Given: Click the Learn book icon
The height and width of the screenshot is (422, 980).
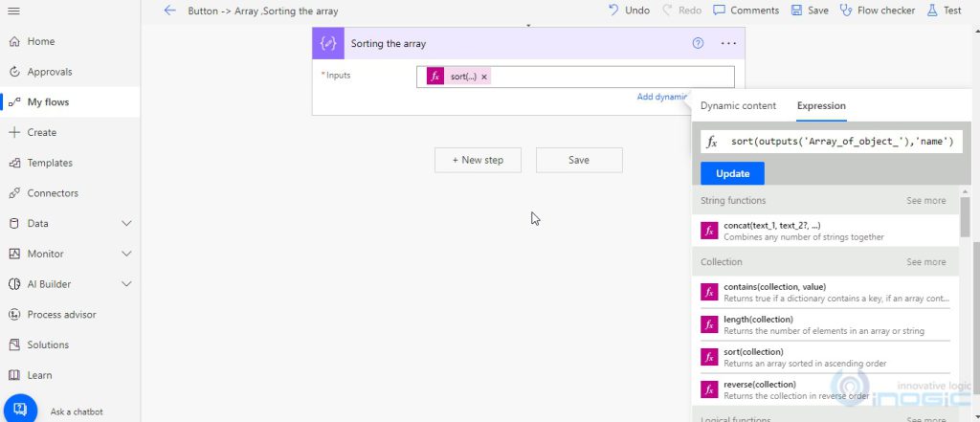Looking at the screenshot, I should tap(14, 375).
